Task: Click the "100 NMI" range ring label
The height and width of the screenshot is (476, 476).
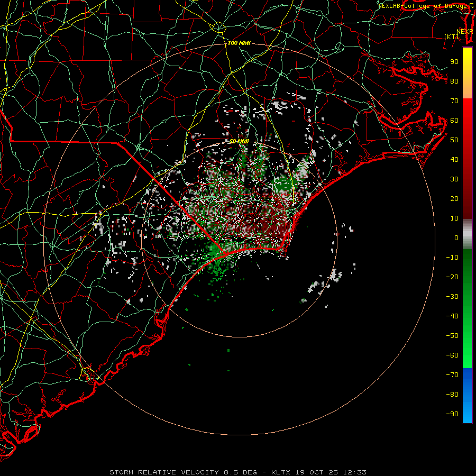Action: [239, 43]
